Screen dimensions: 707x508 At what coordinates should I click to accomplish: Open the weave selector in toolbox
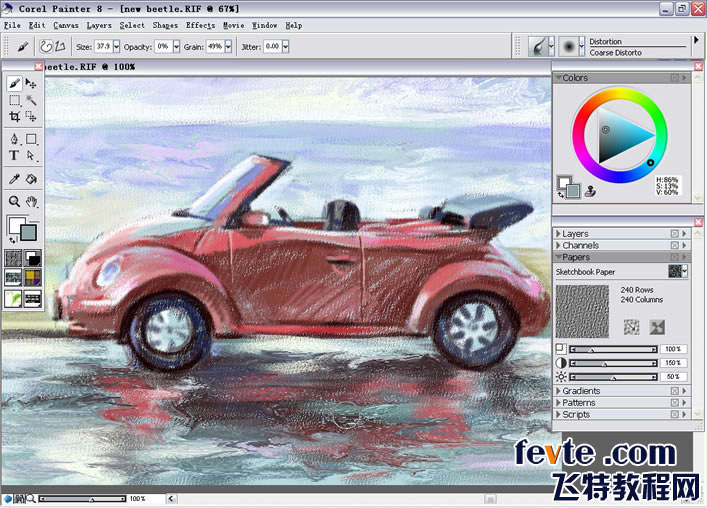tap(32, 278)
